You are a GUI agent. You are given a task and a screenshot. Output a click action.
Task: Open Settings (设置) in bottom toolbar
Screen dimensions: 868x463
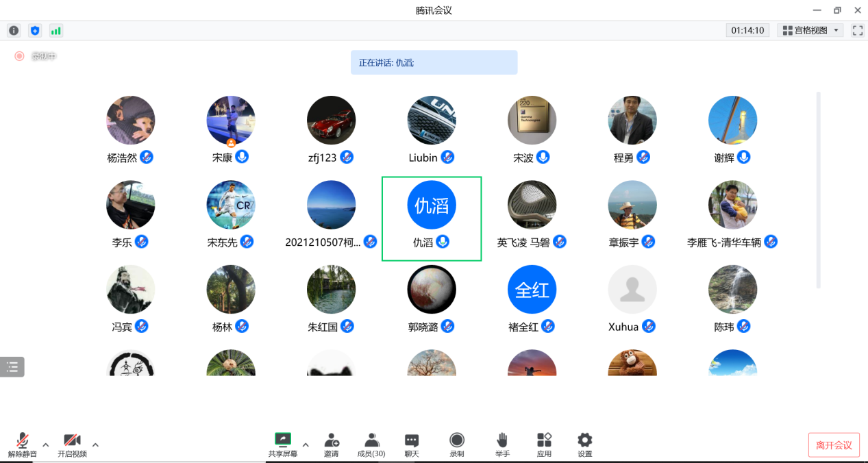click(x=584, y=445)
